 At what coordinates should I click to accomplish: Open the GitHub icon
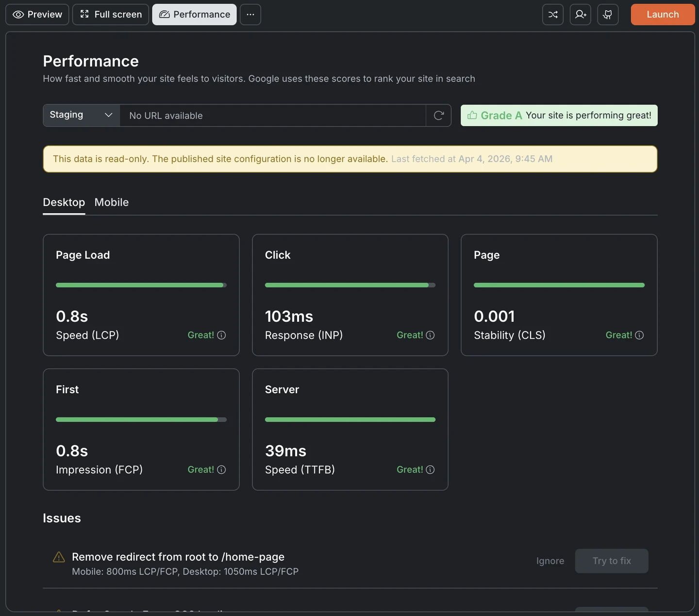(608, 15)
